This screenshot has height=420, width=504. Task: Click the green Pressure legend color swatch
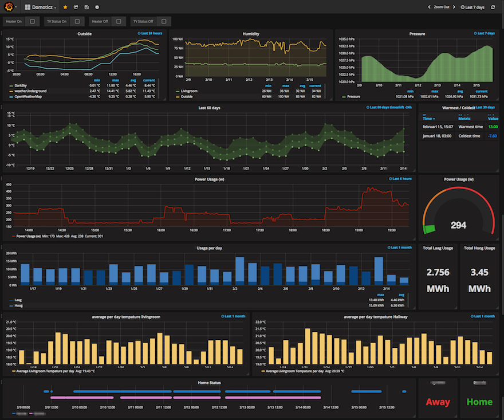344,96
